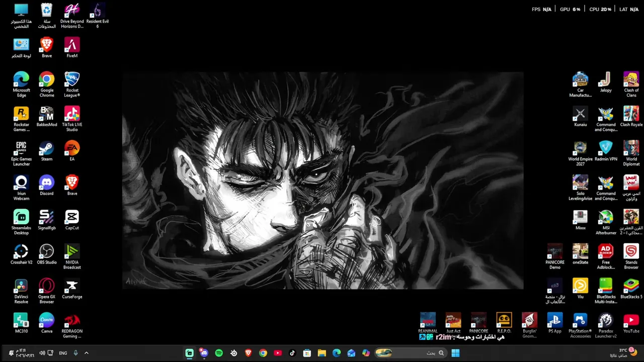Open the REANIMAL game shortcut

(428, 323)
